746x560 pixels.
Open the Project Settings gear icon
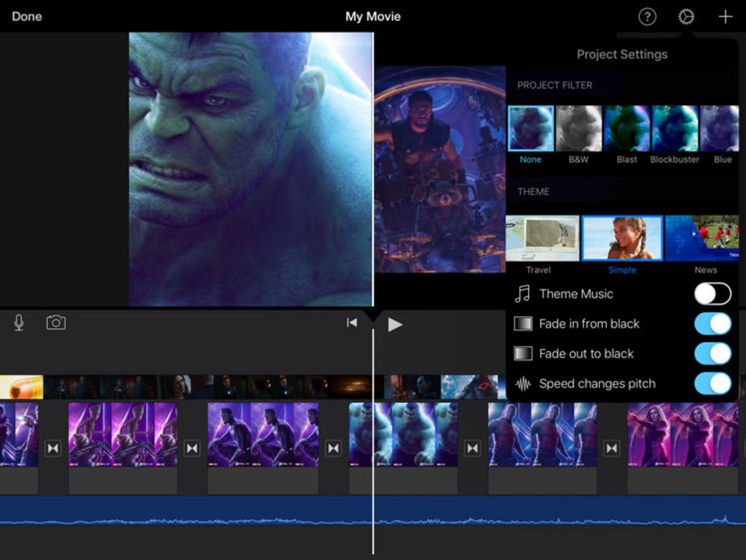686,17
